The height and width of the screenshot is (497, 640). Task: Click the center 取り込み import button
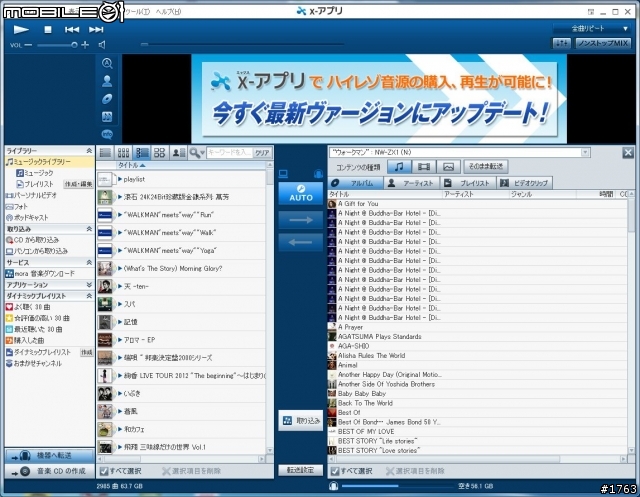(301, 420)
